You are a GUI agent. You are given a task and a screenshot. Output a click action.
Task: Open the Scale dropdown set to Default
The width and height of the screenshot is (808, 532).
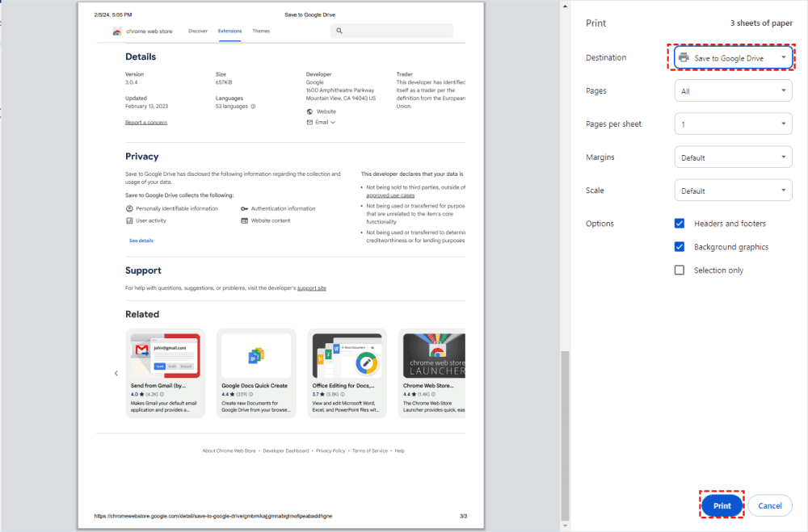click(733, 190)
